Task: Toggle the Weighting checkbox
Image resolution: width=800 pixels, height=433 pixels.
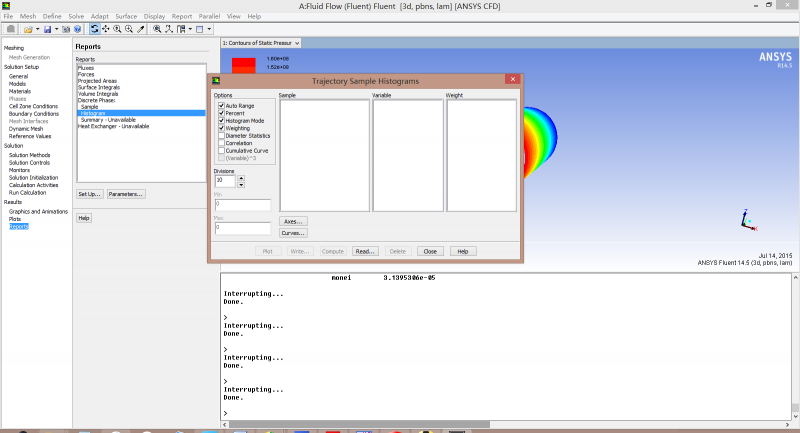Action: pyautogui.click(x=221, y=129)
